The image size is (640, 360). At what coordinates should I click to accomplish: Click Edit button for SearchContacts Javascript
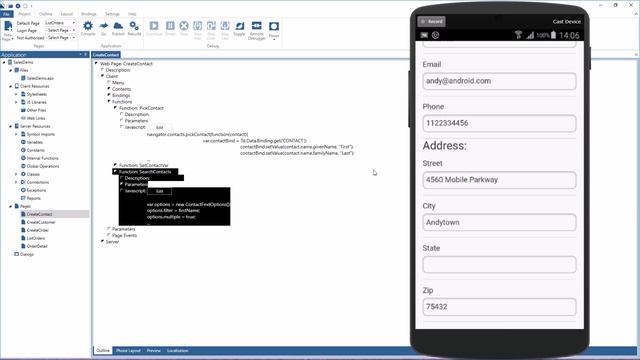[160, 191]
